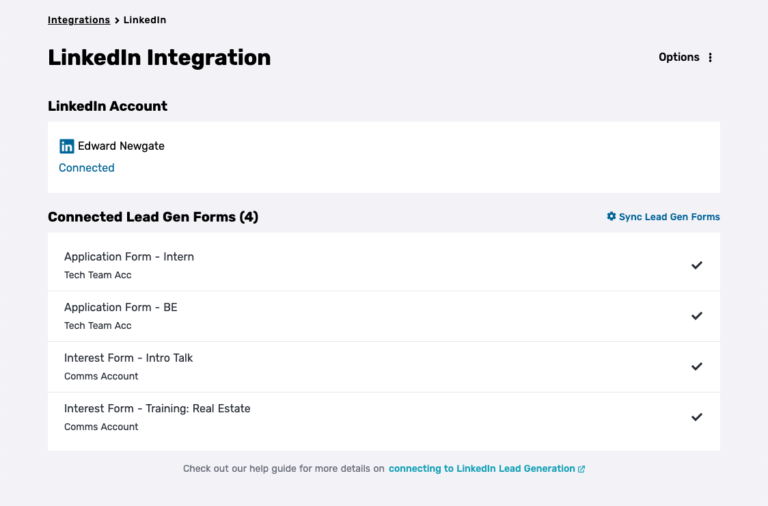
Task: Click the three-dot icon beside Options
Action: pyautogui.click(x=710, y=58)
